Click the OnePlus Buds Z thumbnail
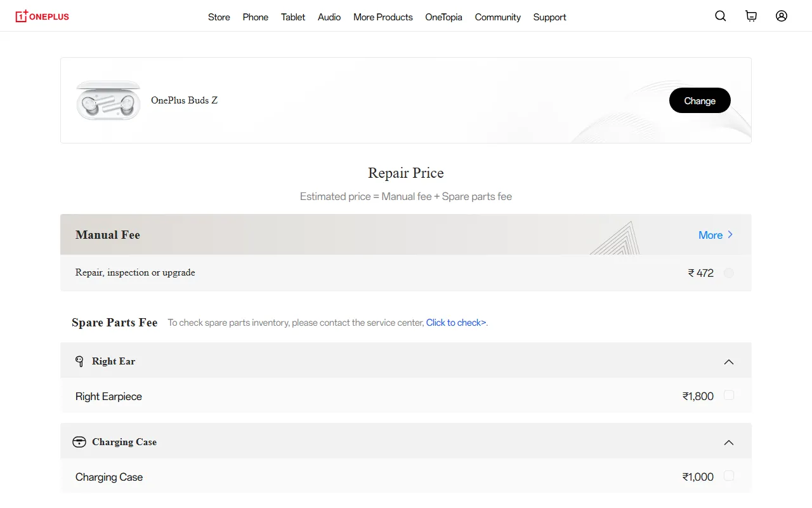This screenshot has height=508, width=812. point(108,100)
